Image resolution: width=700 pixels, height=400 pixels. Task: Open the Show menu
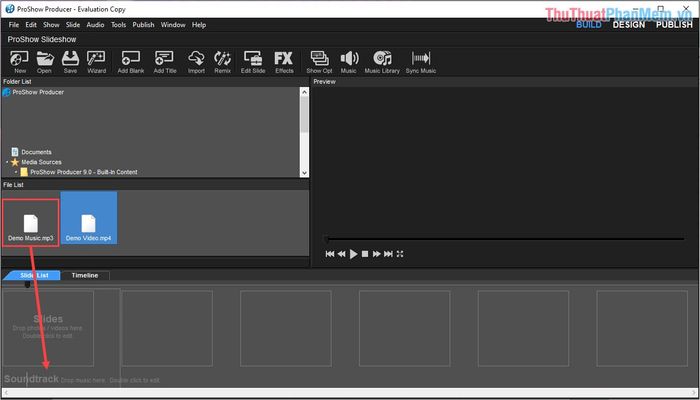[51, 25]
